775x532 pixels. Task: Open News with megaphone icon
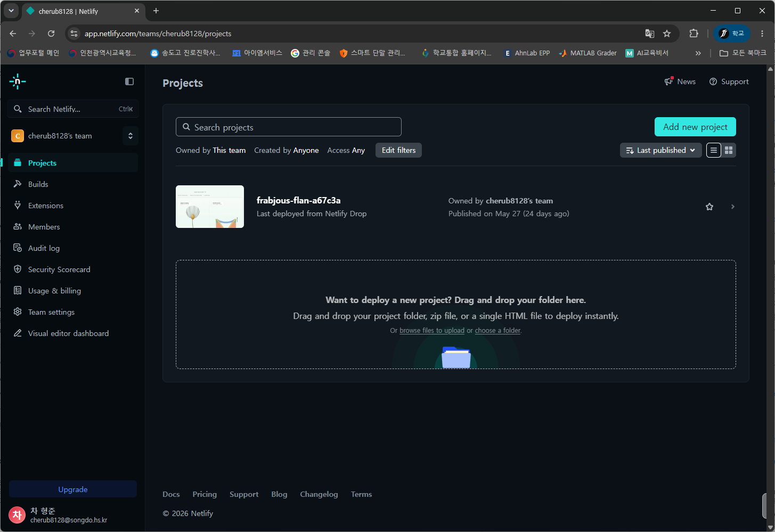(x=680, y=81)
